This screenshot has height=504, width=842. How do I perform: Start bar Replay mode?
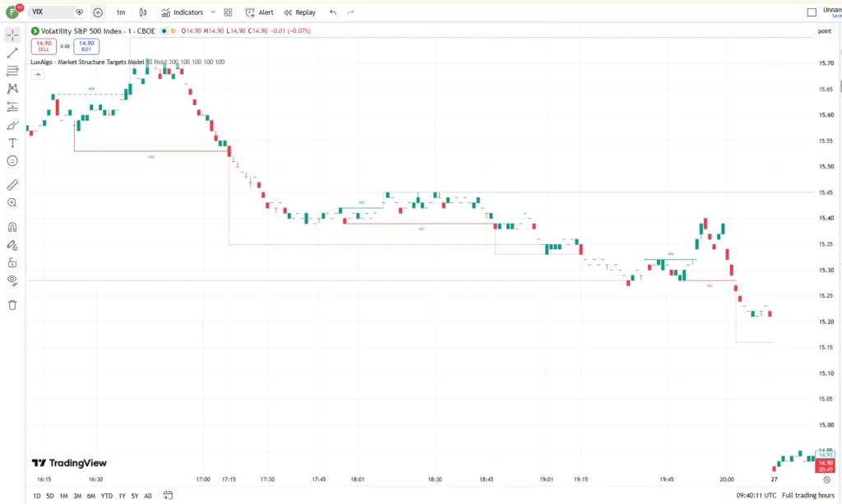(x=299, y=12)
